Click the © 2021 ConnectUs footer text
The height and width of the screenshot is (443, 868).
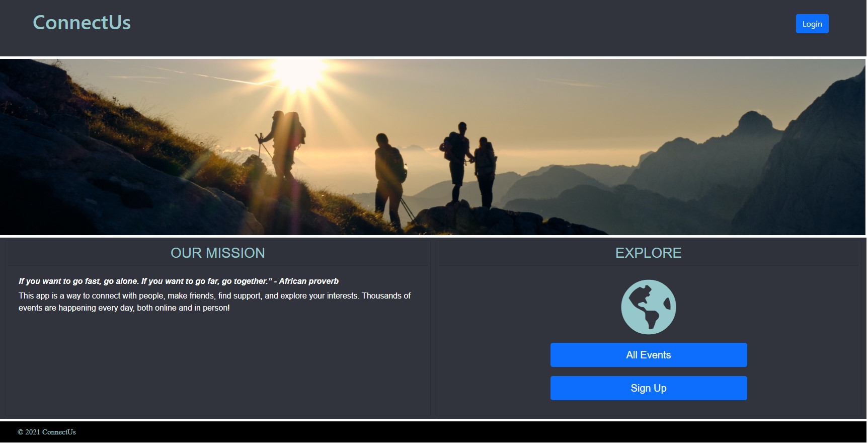click(47, 432)
